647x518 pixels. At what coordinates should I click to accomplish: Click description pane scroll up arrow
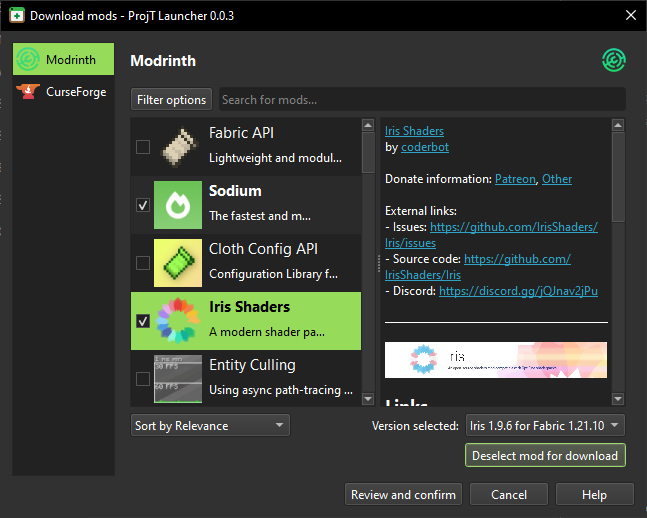(x=618, y=125)
